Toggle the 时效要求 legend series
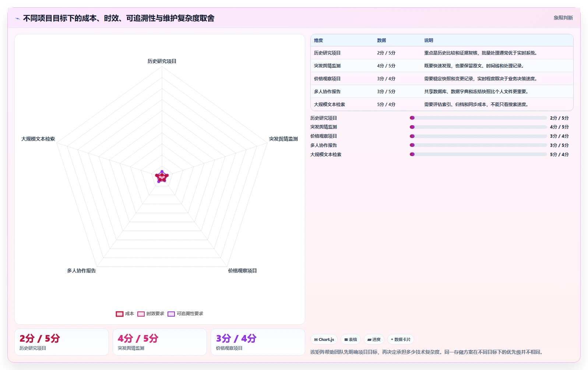 pos(151,314)
